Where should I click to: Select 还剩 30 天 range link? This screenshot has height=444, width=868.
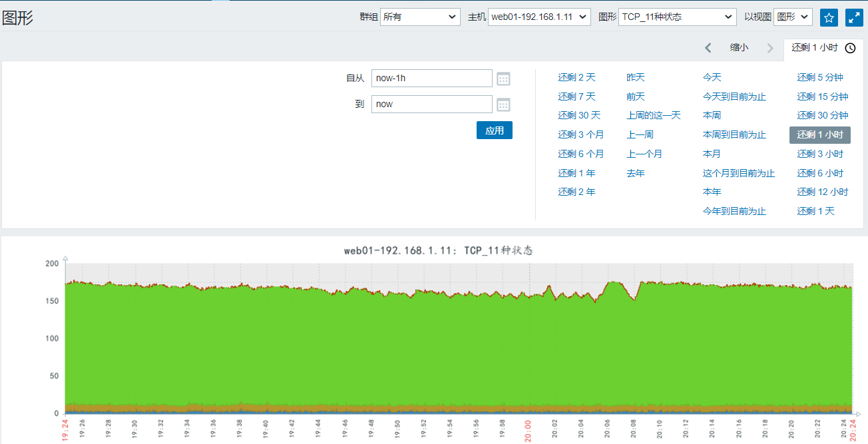(579, 115)
